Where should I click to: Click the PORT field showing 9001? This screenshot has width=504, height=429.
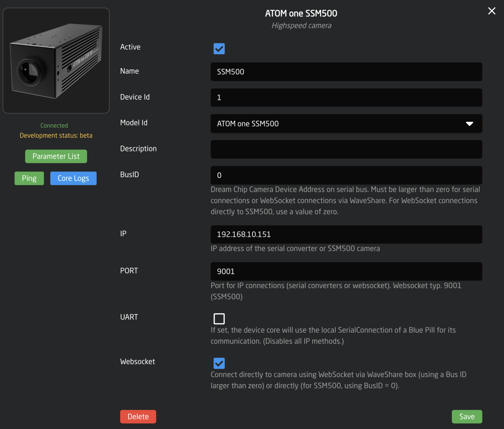click(346, 271)
